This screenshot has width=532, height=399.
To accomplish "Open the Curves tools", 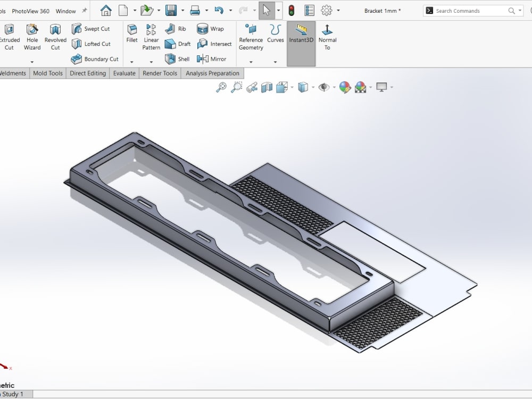I will click(x=276, y=34).
